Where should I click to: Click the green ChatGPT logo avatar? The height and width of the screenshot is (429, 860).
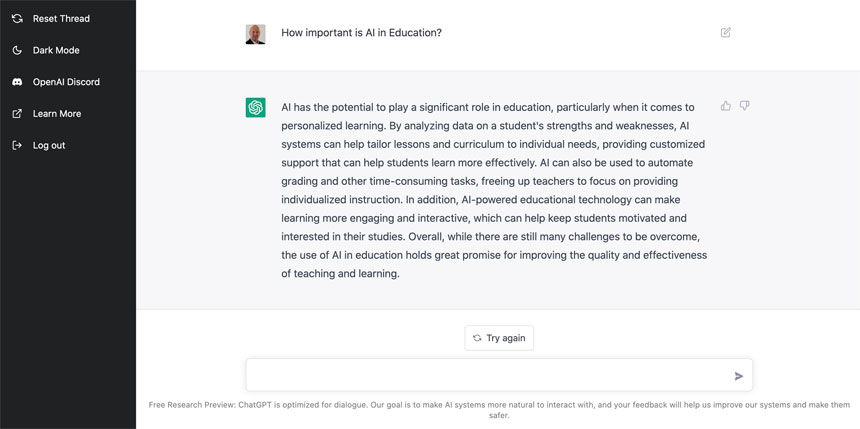pos(256,108)
